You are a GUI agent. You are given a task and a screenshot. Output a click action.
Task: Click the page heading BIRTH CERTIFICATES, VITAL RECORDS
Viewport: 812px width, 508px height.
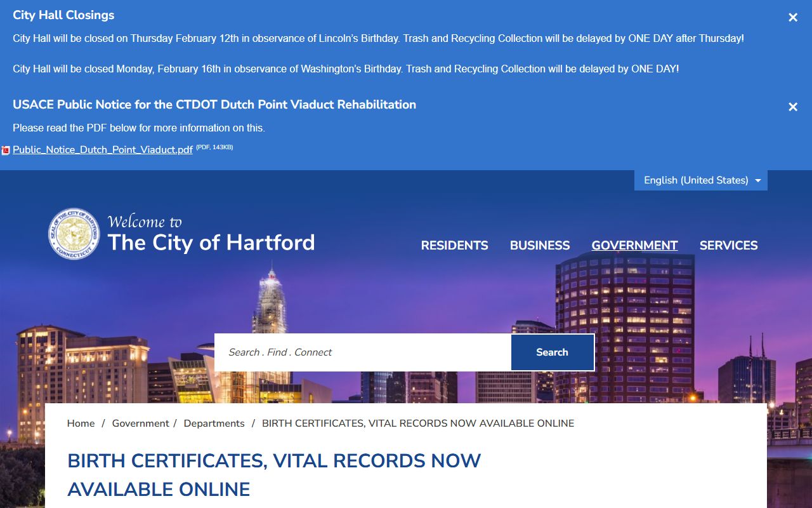pos(274,475)
